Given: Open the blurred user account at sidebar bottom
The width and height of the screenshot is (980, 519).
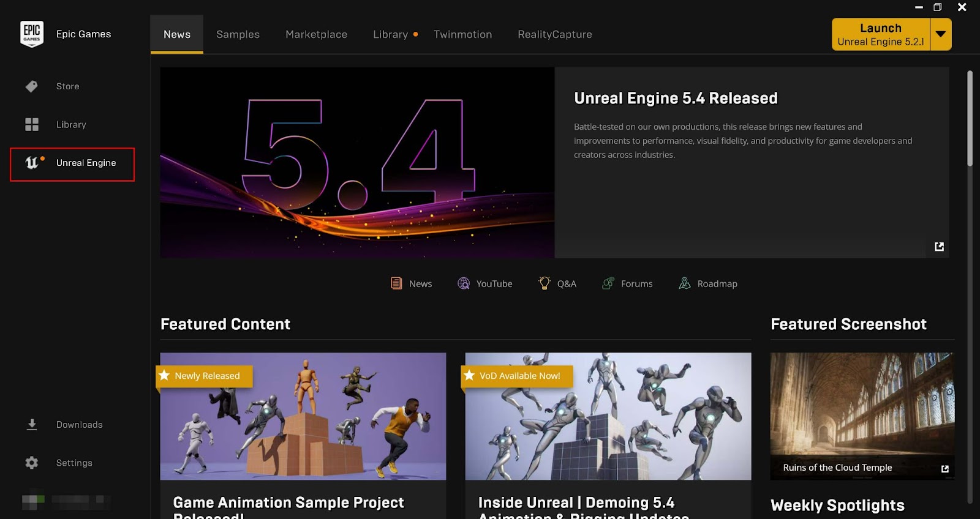Looking at the screenshot, I should coord(66,502).
